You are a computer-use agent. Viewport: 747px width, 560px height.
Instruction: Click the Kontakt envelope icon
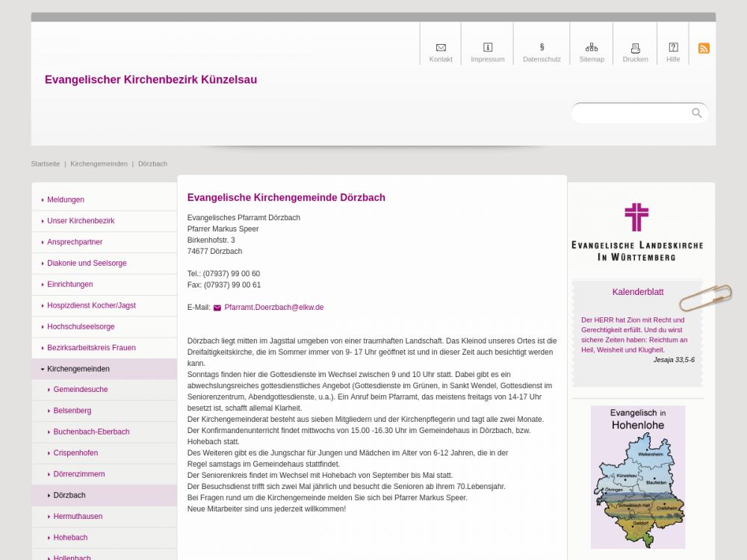441,48
